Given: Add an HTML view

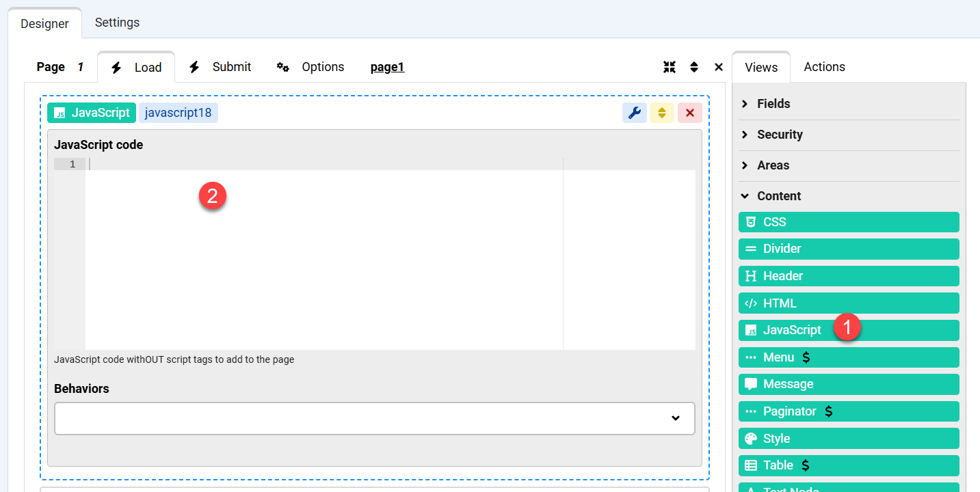Looking at the screenshot, I should (849, 303).
